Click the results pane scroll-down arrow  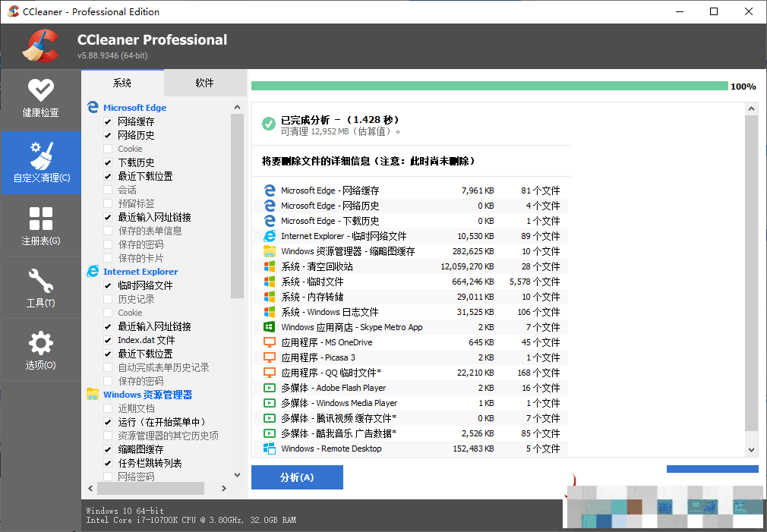751,450
